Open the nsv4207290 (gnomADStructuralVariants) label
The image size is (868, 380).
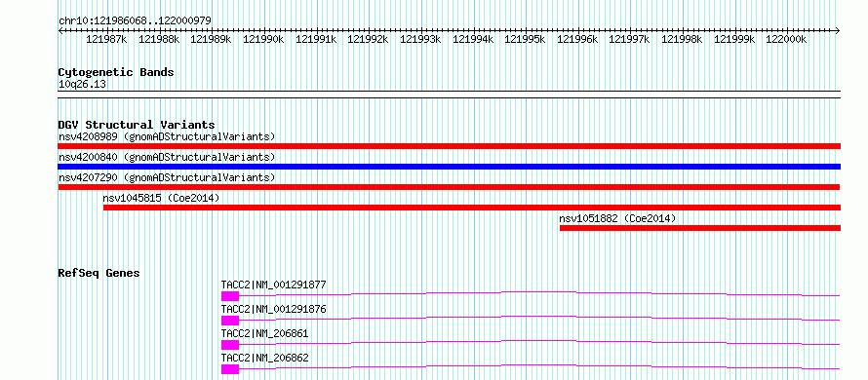coord(167,177)
